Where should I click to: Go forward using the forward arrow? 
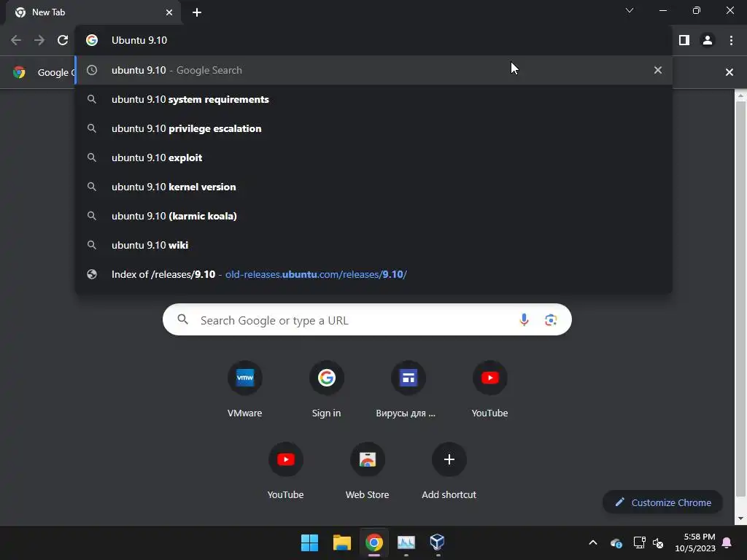pos(39,40)
